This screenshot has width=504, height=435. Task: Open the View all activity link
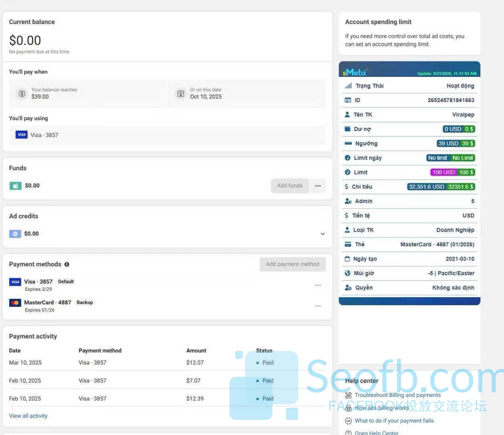pos(28,416)
